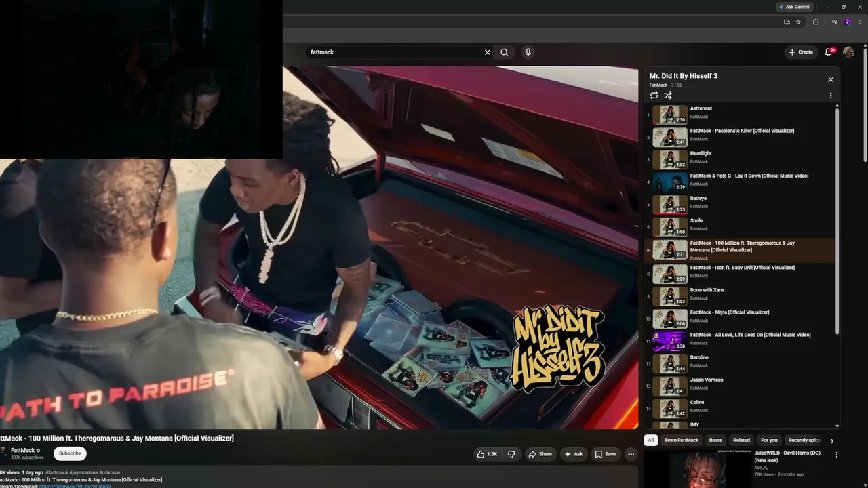Close the Mr. Did It By Hisself 3 playlist panel
The height and width of the screenshot is (488, 868).
coord(831,79)
